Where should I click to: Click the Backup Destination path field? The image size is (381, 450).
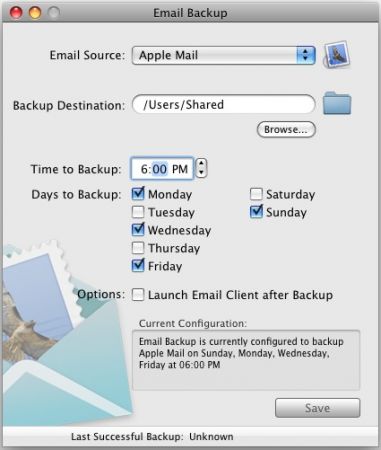coord(224,105)
